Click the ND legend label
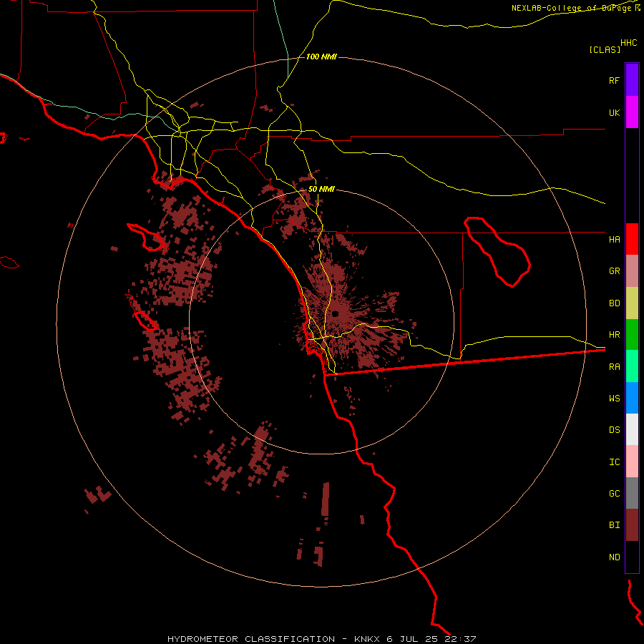The image size is (644, 644). [614, 557]
